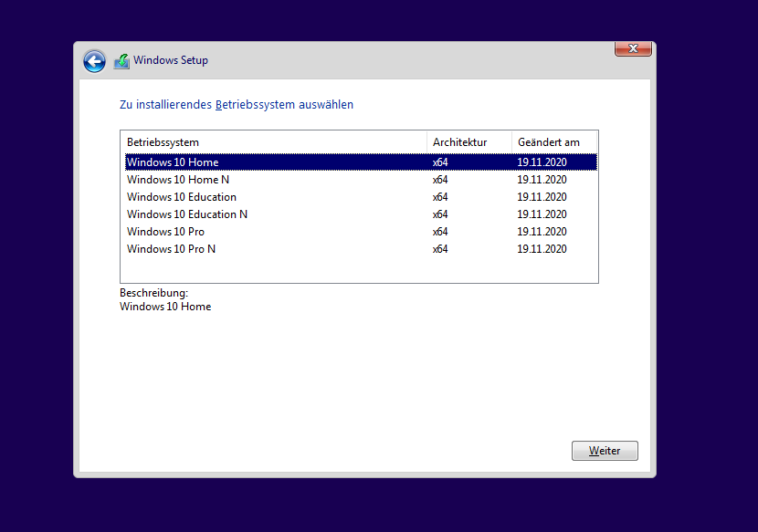Click date 19.11.2020 in Windows 10 Pro N row

point(542,249)
